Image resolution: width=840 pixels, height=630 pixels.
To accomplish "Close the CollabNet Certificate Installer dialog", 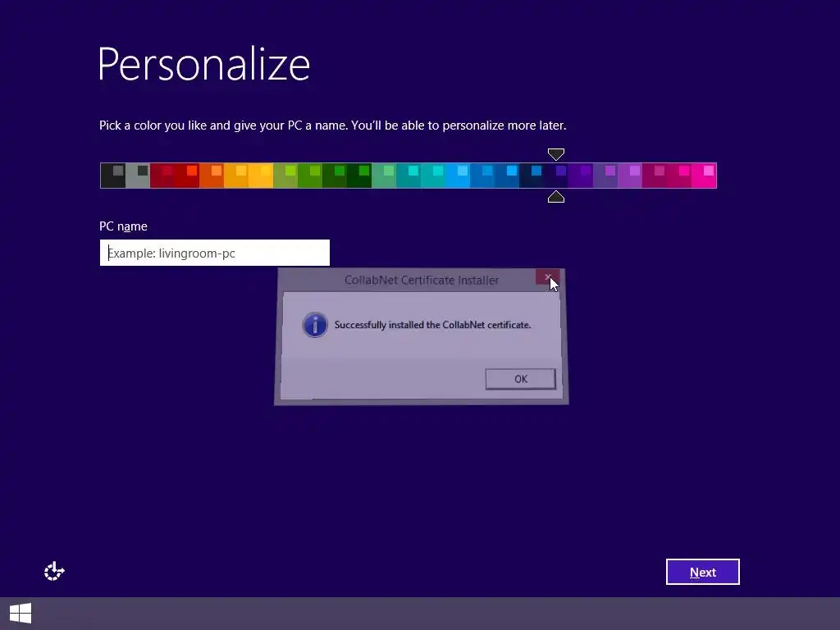I will (547, 277).
